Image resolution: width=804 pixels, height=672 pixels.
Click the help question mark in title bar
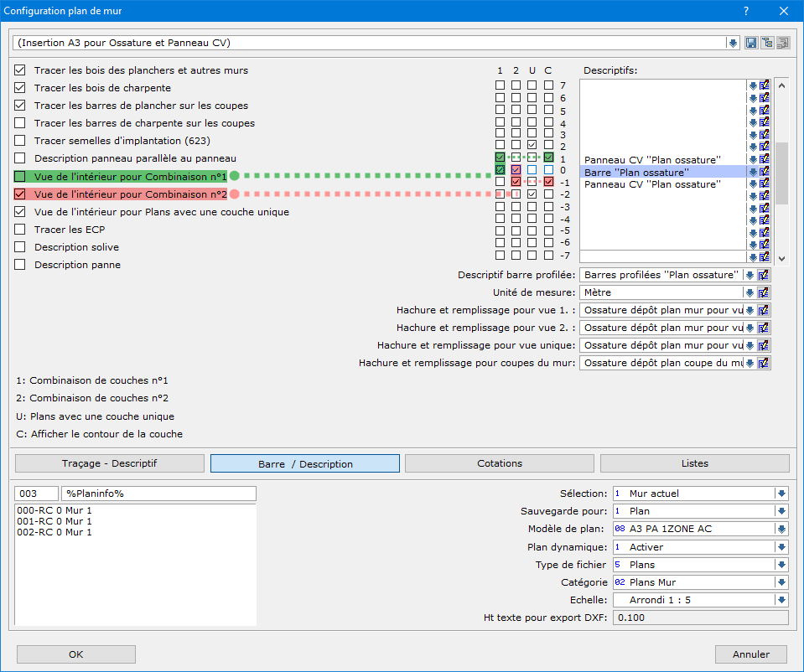pyautogui.click(x=745, y=12)
